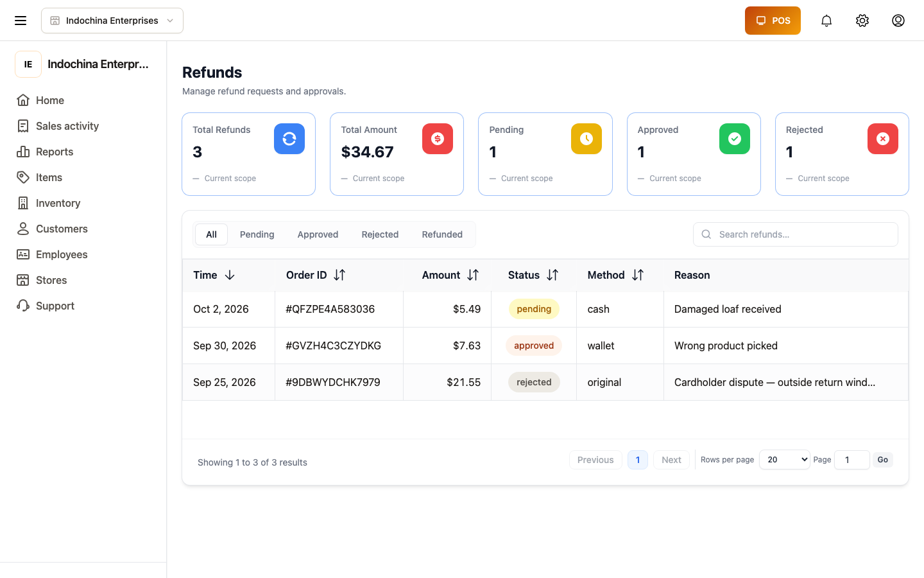Screen dimensions: 924x578
Task: Click the Employees ID card icon
Action: click(x=23, y=254)
